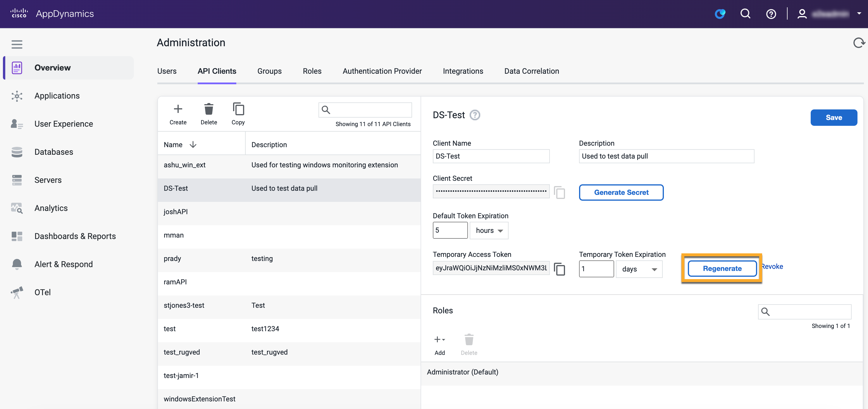Image resolution: width=868 pixels, height=409 pixels.
Task: Click the DS-Test help question mark
Action: (475, 115)
